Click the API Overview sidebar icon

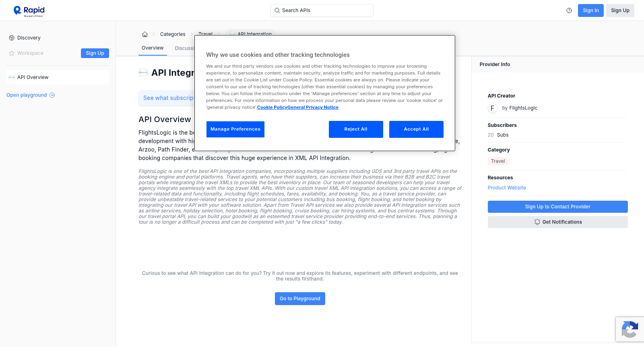[12, 77]
